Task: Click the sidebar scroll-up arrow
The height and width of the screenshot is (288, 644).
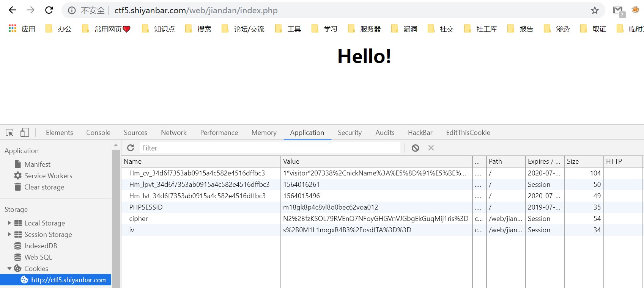Action: 116,146
